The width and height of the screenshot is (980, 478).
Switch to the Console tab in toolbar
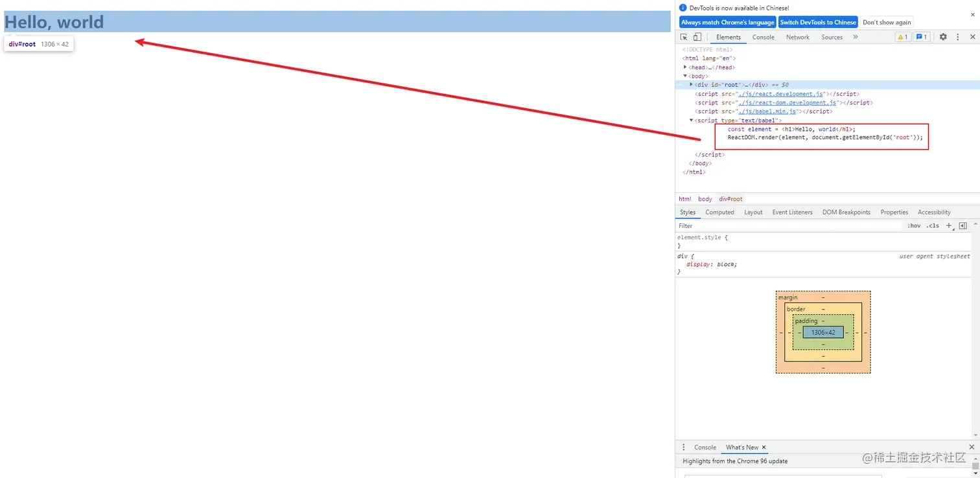[x=764, y=37]
